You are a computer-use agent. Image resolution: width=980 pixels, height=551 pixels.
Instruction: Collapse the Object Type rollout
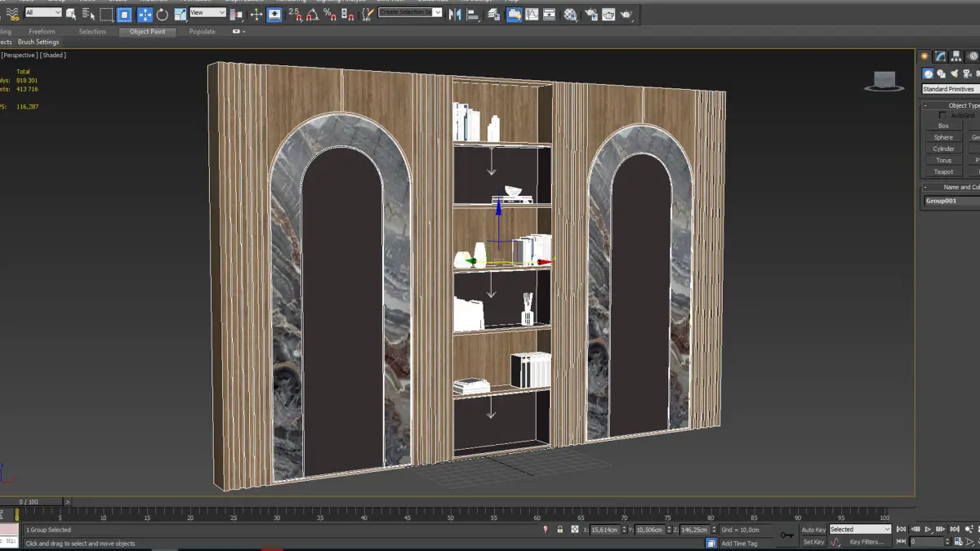point(925,105)
